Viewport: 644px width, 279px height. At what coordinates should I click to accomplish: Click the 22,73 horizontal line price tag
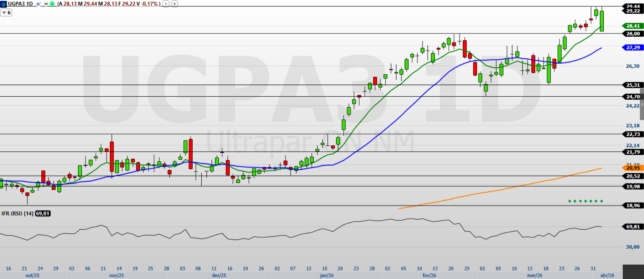[x=633, y=134]
